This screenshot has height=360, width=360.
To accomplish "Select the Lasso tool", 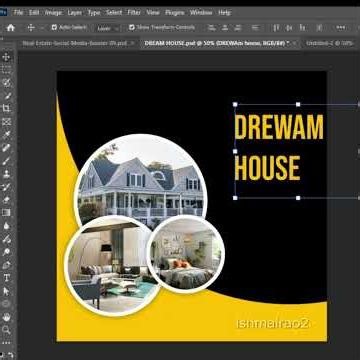I will 6,82.
